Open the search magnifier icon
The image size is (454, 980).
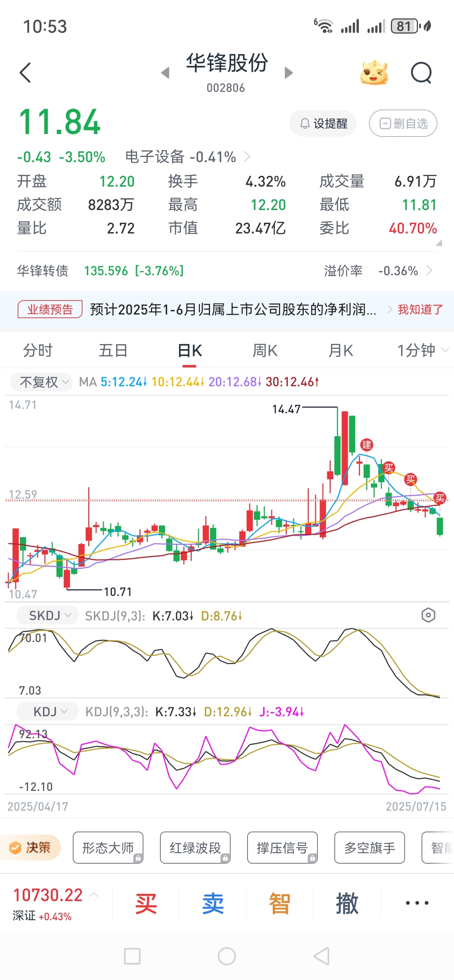coord(422,73)
